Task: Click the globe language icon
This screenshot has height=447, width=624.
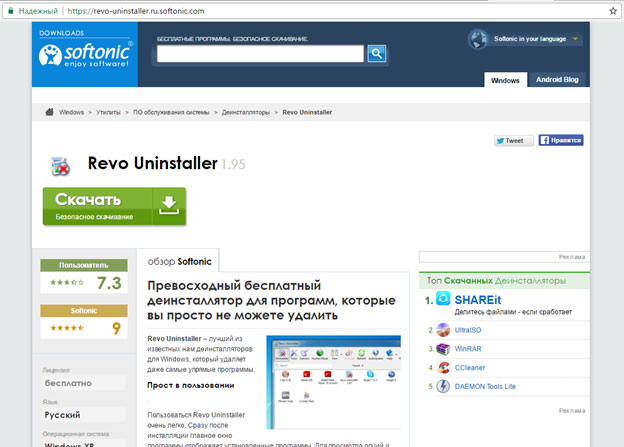Action: (x=478, y=39)
